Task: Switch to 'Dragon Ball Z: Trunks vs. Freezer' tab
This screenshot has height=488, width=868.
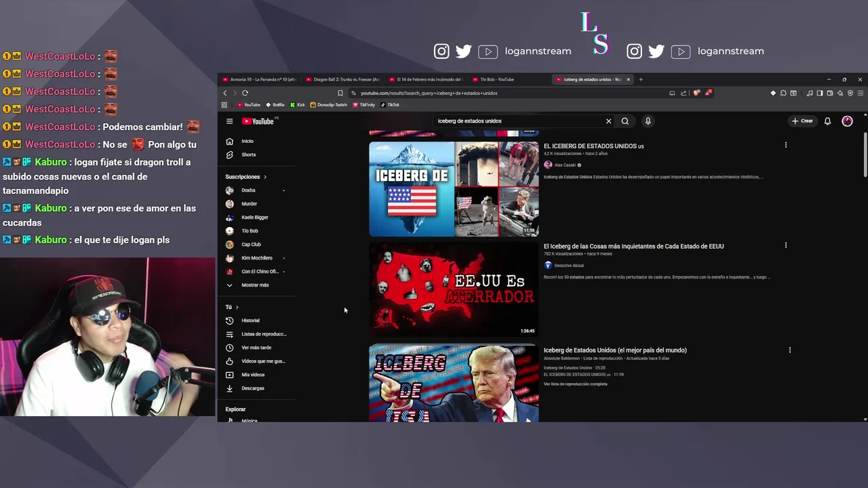Action: 343,79
